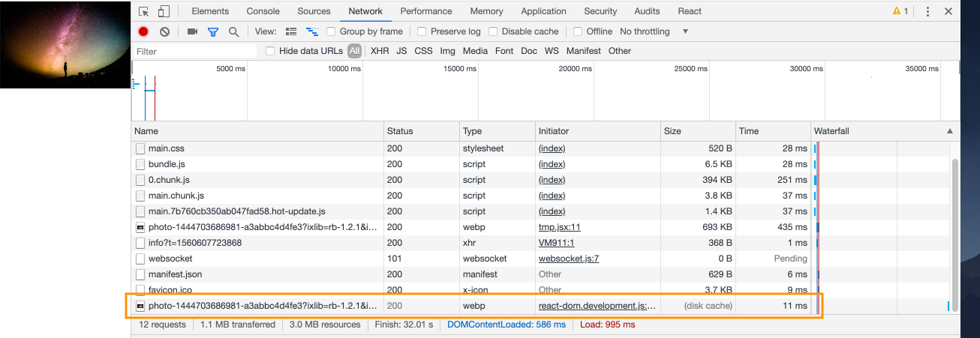Show the overview view icon
980x338 pixels.
point(312,31)
